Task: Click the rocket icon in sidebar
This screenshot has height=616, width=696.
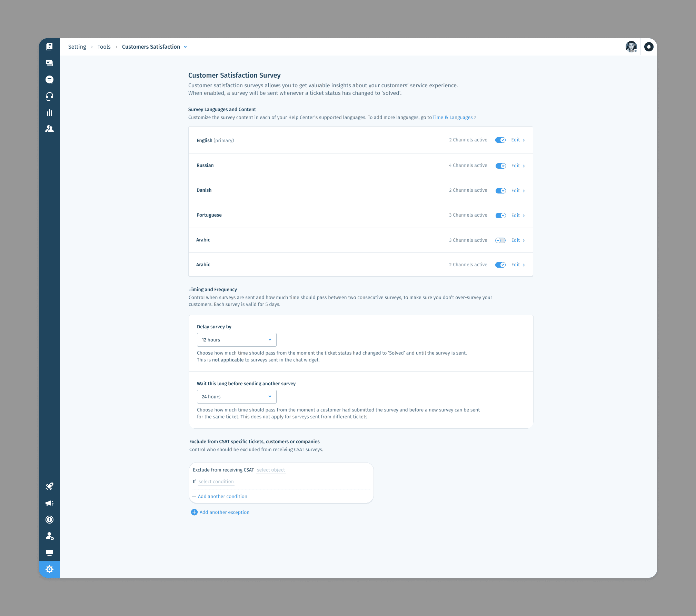Action: tap(49, 486)
